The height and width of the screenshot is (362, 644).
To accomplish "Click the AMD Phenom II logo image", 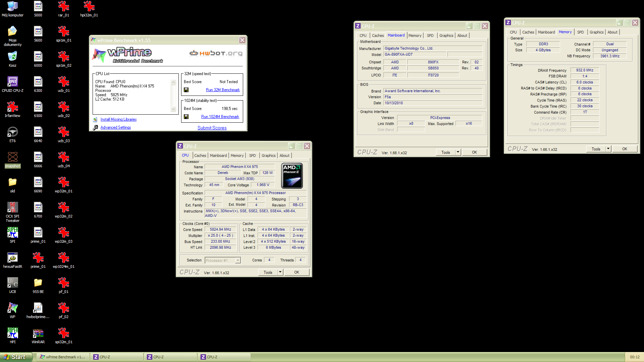I will (x=292, y=176).
